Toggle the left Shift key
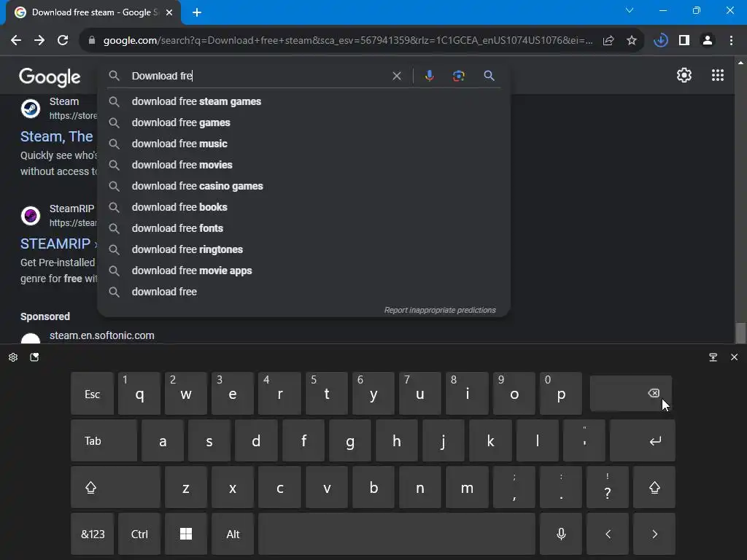Image resolution: width=747 pixels, height=560 pixels. [115, 487]
